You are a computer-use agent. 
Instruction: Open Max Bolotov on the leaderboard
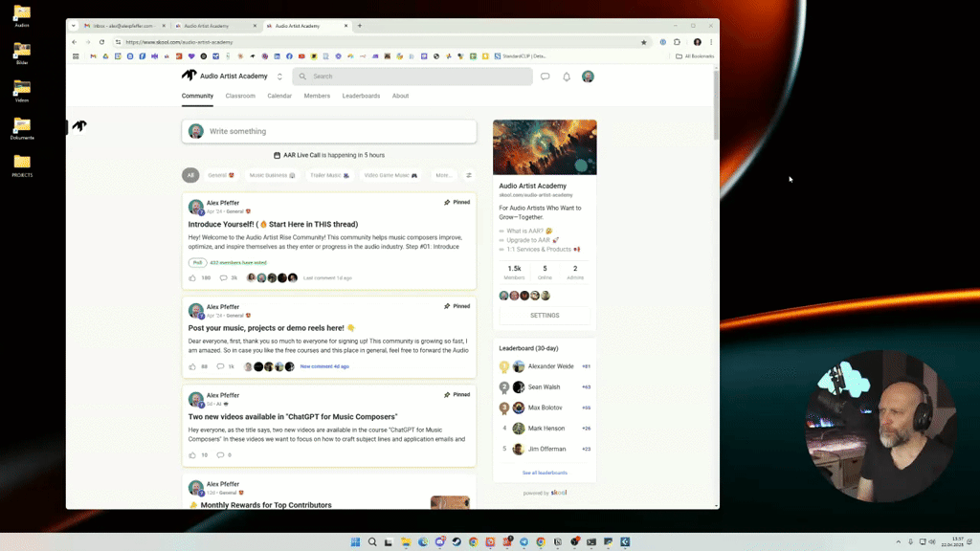click(x=545, y=408)
